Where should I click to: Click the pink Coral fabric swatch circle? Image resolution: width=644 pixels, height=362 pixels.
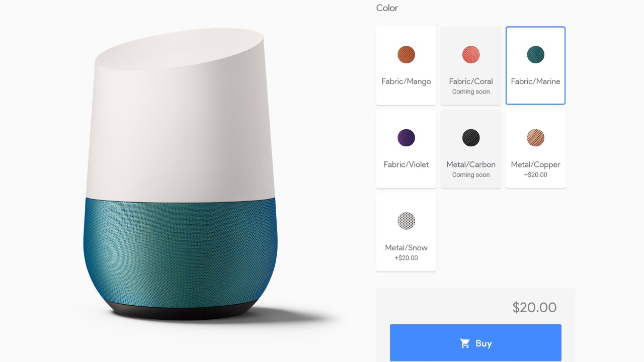coord(471,54)
